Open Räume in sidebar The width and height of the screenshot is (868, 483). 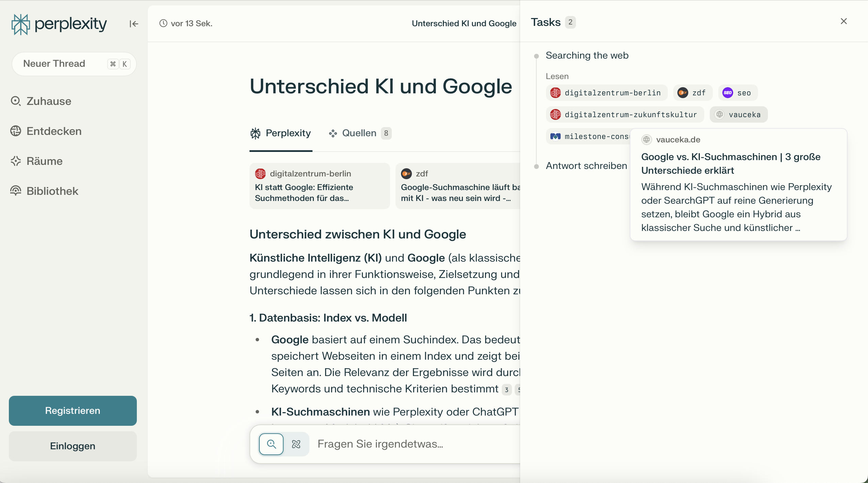click(36, 161)
